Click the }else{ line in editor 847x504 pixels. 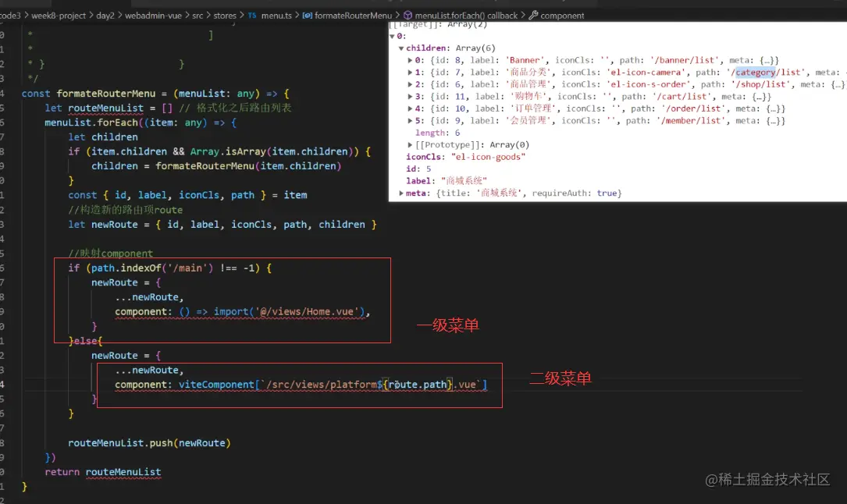point(85,341)
